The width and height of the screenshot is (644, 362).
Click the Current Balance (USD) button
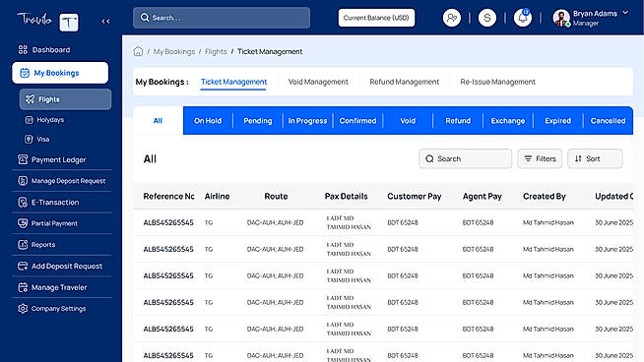click(x=376, y=18)
